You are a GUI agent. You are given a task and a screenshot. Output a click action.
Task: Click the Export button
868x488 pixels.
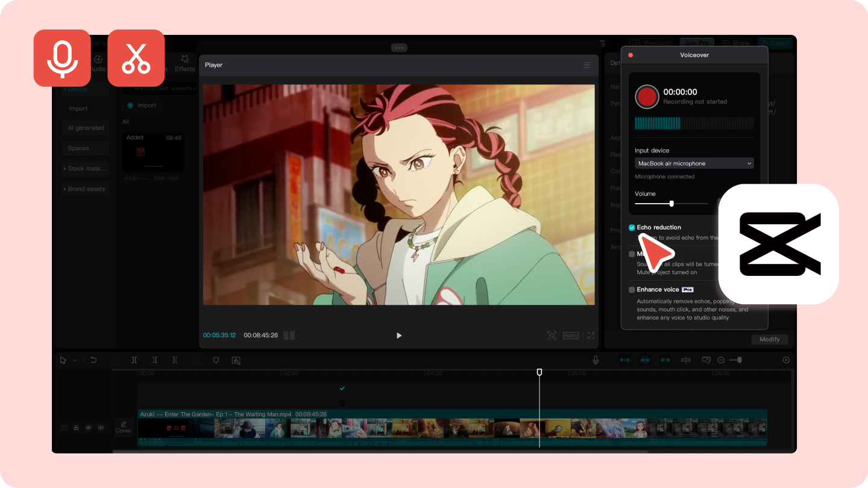tap(776, 43)
